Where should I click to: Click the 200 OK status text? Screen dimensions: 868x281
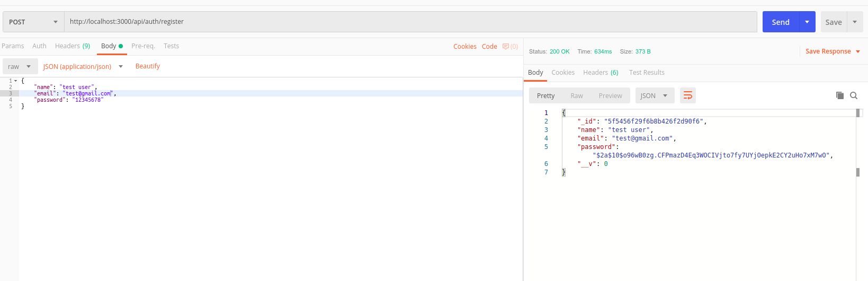[559, 51]
